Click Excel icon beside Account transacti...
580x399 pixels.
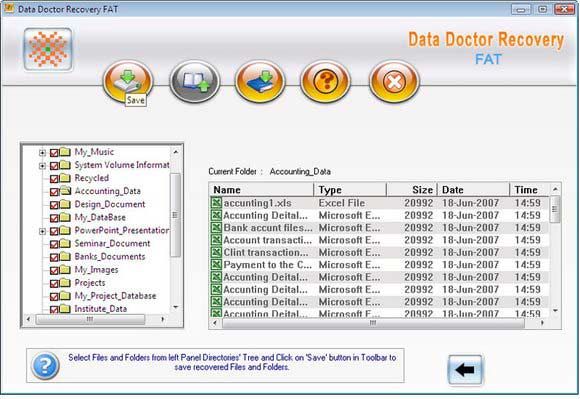coord(216,240)
